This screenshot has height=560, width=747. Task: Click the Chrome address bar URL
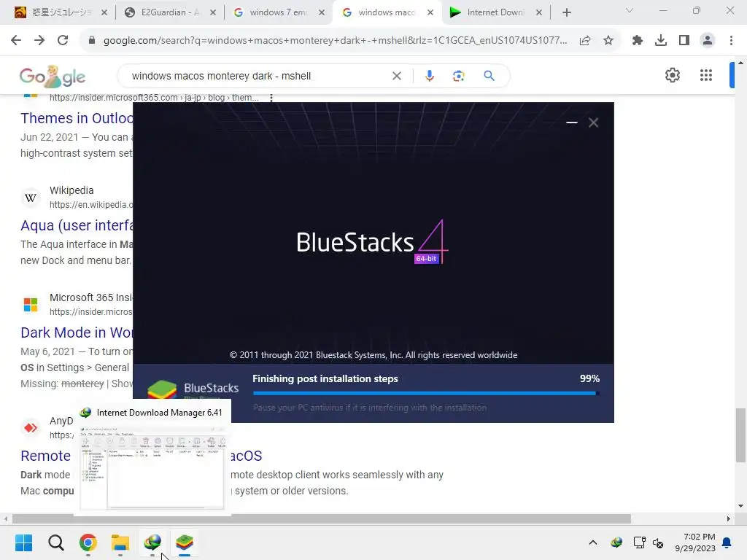tap(335, 41)
